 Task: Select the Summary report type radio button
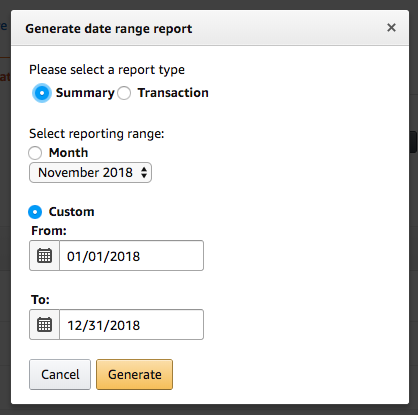coord(42,93)
